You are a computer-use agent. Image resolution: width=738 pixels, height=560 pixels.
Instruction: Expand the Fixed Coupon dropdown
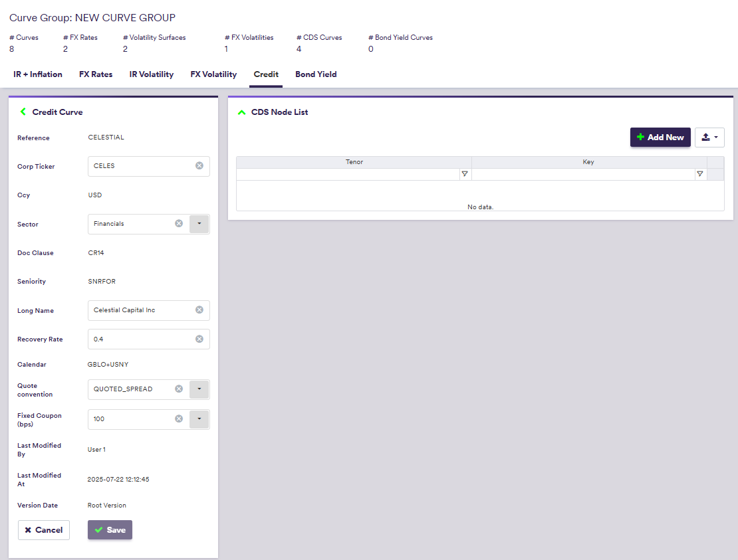(x=199, y=419)
